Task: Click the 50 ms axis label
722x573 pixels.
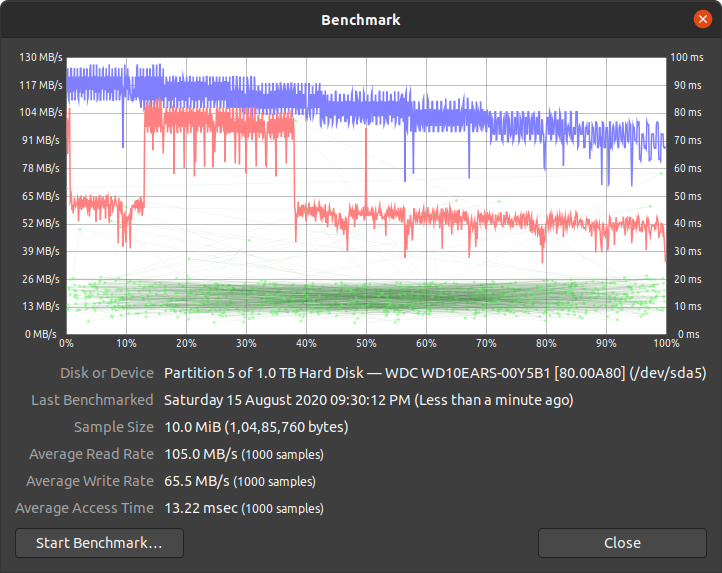Action: [687, 196]
